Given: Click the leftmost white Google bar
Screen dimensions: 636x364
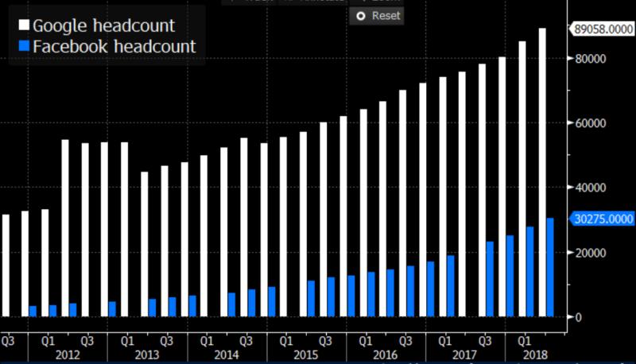Looking at the screenshot, I should (x=6, y=265).
